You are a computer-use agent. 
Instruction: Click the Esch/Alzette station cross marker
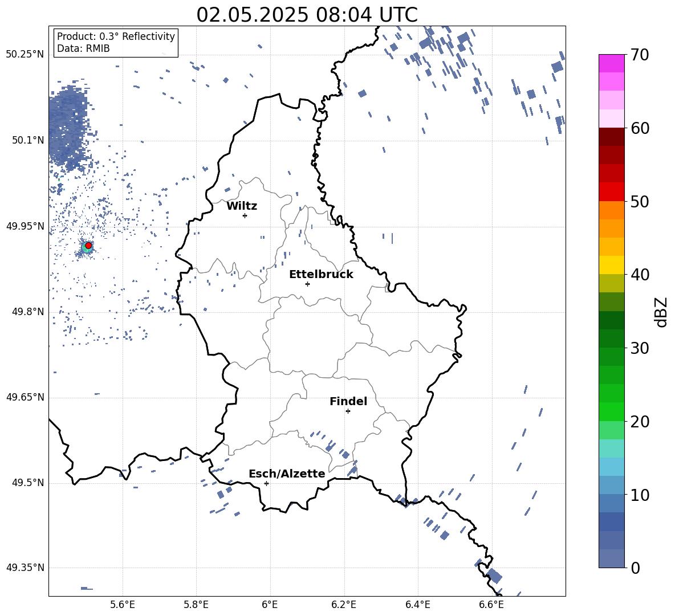(266, 483)
